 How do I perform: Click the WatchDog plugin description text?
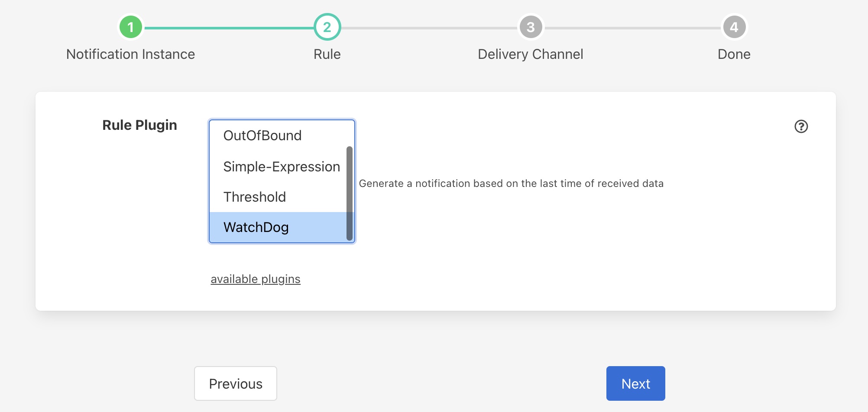coord(511,183)
